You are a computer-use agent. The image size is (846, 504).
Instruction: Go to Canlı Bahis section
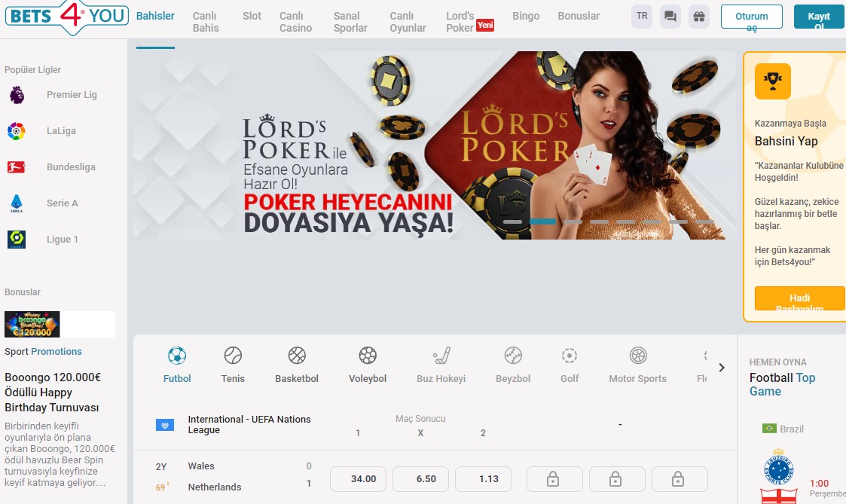click(206, 22)
